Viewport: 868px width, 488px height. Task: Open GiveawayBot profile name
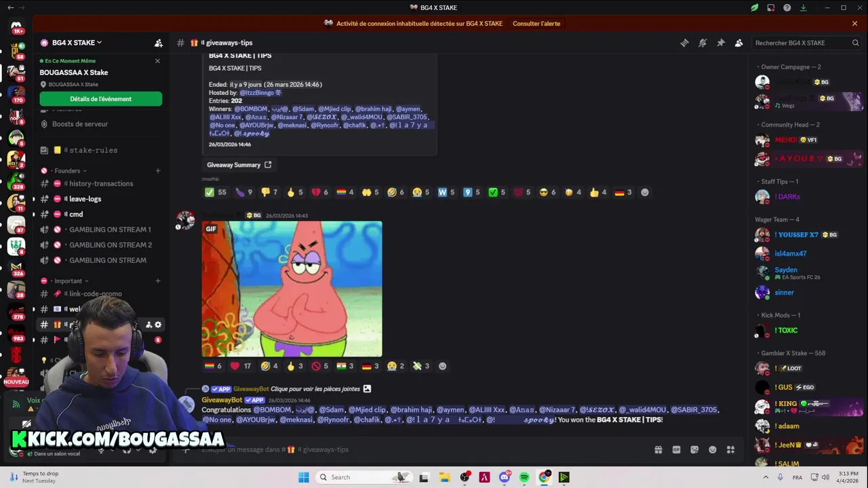click(x=222, y=401)
